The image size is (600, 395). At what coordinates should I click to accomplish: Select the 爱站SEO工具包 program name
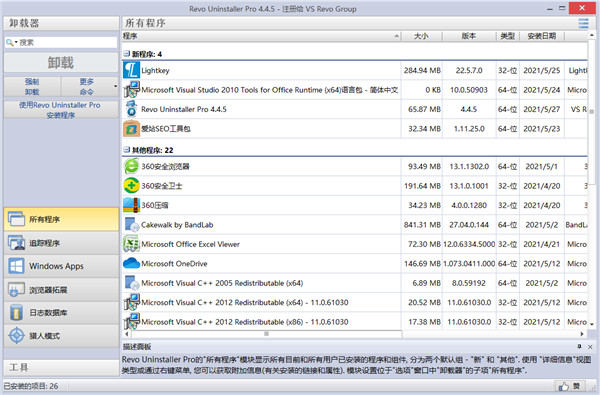(166, 129)
